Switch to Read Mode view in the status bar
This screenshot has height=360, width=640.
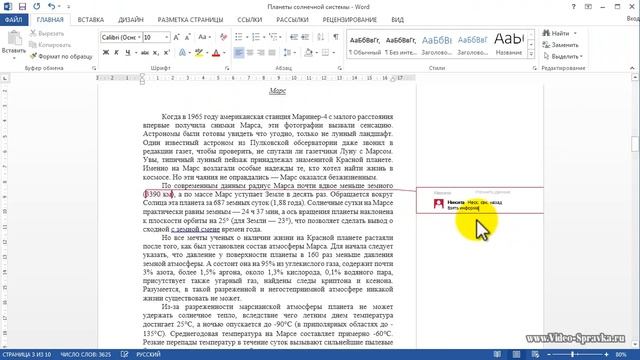tap(497, 355)
